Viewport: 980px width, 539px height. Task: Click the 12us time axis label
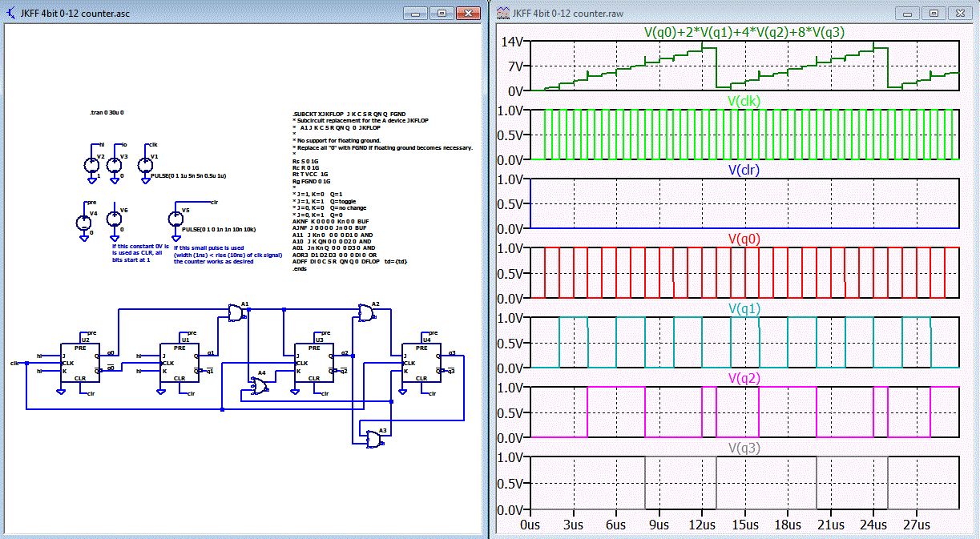[702, 525]
